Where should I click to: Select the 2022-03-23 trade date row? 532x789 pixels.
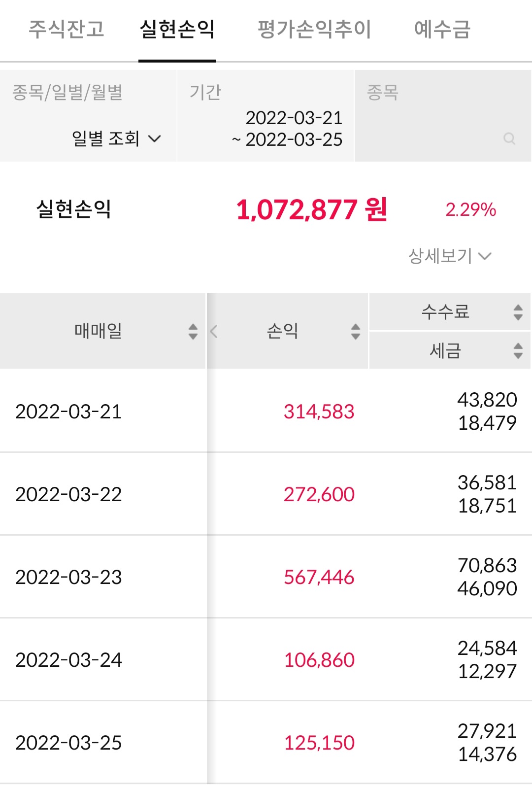tap(68, 577)
